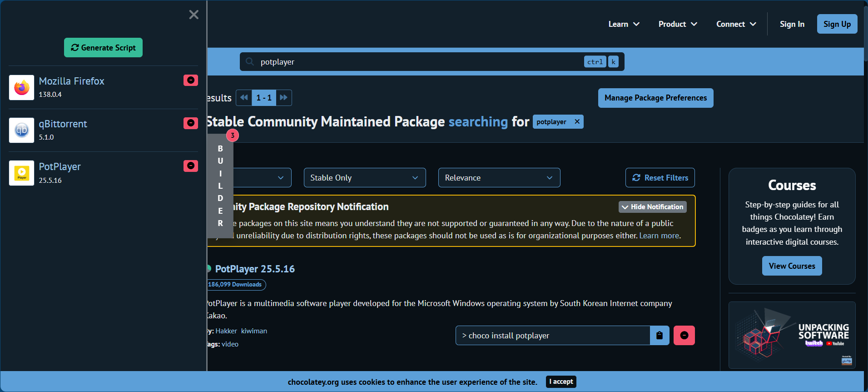The height and width of the screenshot is (392, 868).
Task: Click the 186,099 Downloads badge
Action: [236, 285]
